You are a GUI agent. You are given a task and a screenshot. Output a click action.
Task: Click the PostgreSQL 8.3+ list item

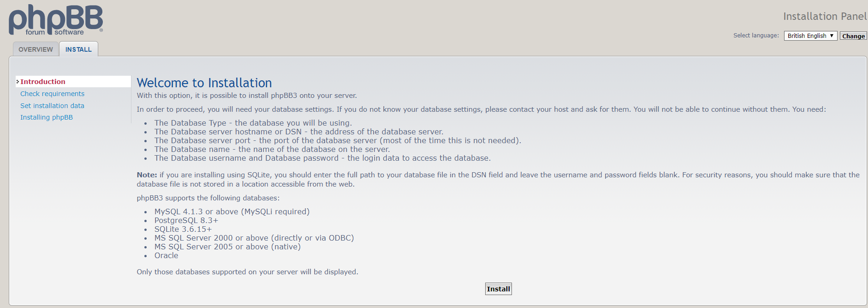click(x=186, y=220)
